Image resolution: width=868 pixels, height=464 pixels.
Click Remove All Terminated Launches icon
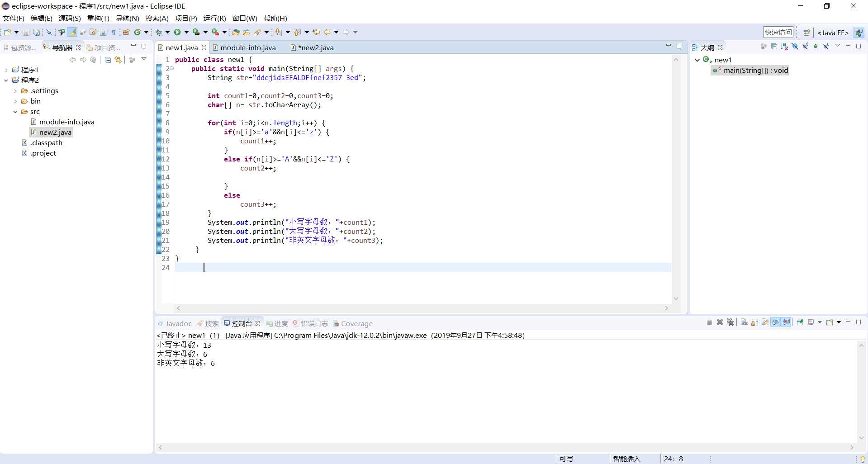(730, 322)
